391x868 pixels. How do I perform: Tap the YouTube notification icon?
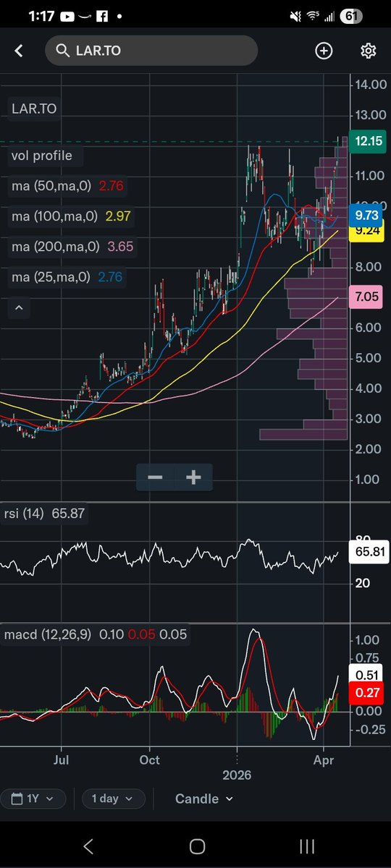coord(67,15)
